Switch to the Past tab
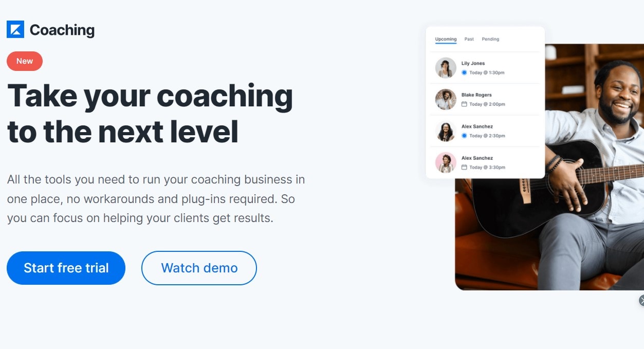 pos(469,39)
